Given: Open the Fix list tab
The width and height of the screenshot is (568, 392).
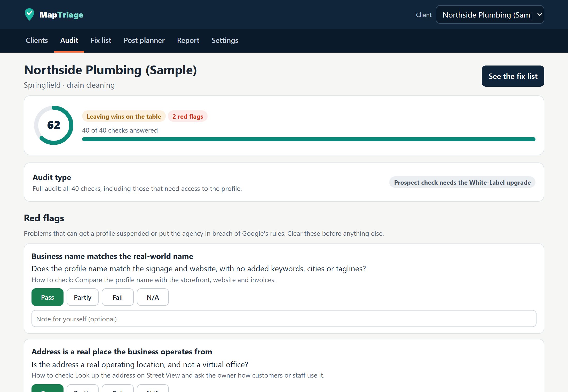Looking at the screenshot, I should pos(101,40).
